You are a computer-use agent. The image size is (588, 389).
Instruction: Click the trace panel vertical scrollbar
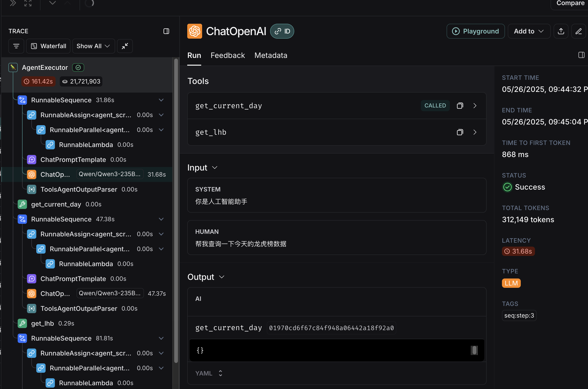click(x=176, y=211)
